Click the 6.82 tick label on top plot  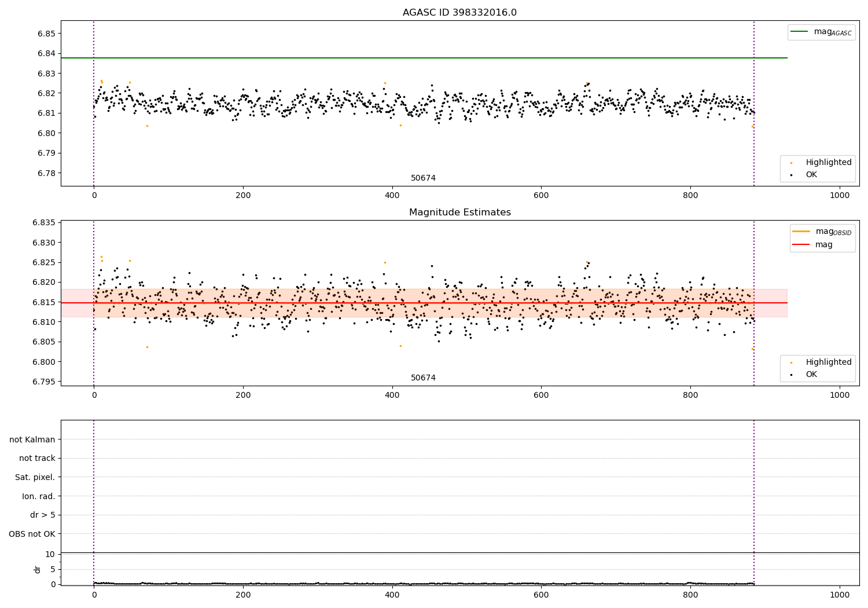(45, 93)
